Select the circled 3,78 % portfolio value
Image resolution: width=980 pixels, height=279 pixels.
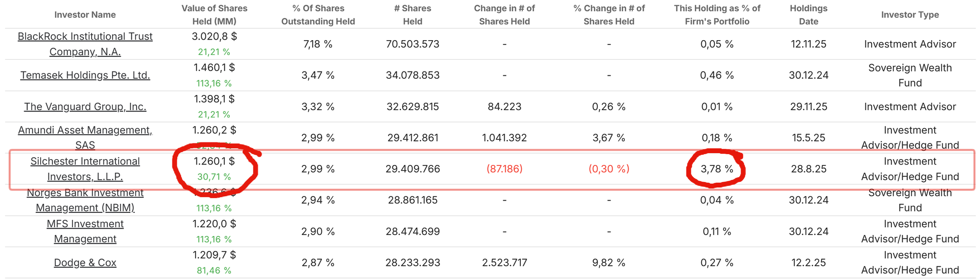click(x=717, y=169)
